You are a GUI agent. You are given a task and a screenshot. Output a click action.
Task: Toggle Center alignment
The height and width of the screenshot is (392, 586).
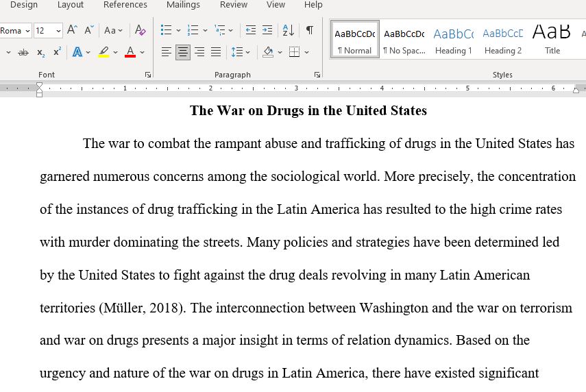click(183, 52)
